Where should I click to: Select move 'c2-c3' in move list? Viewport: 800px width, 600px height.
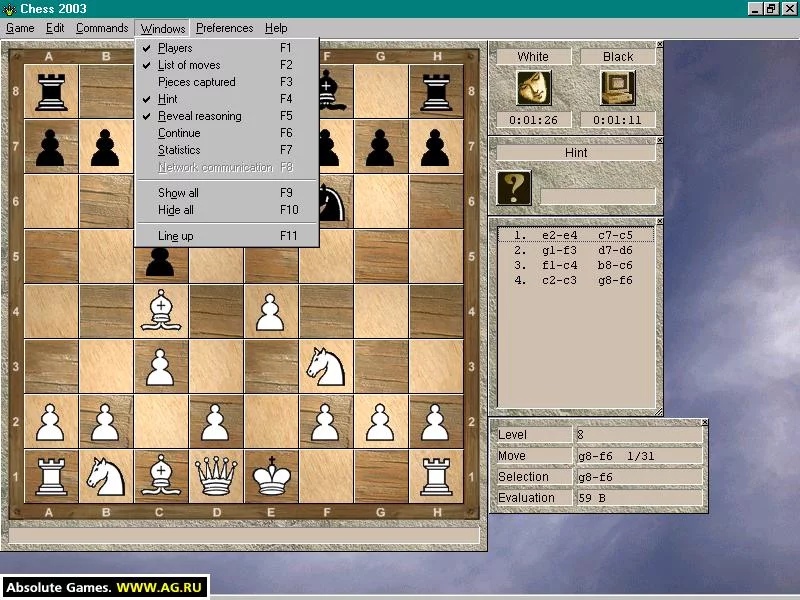coord(560,280)
